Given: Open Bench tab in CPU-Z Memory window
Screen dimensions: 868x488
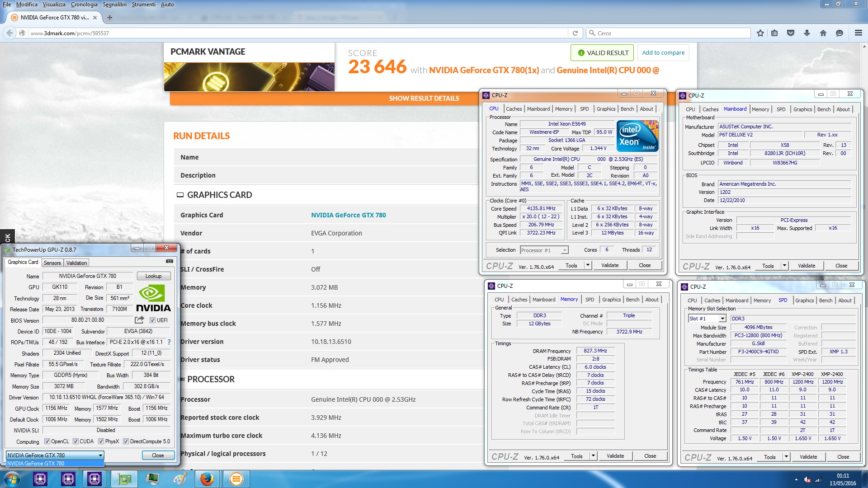Looking at the screenshot, I should click(x=632, y=300).
